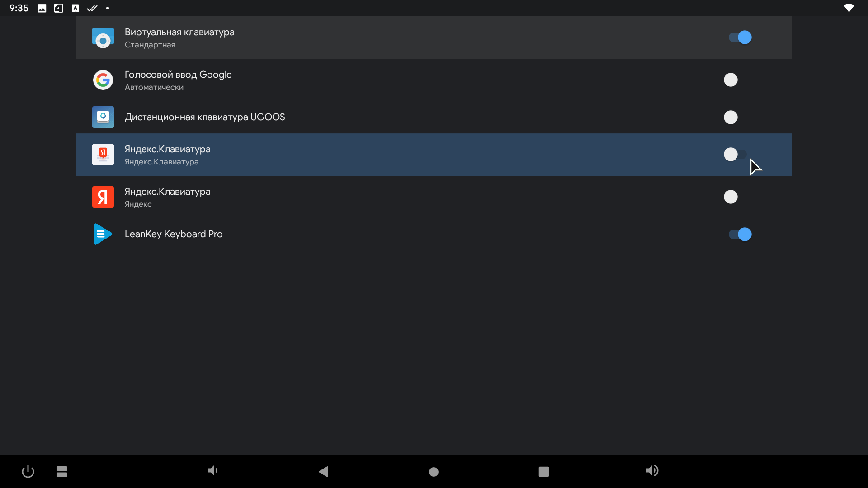The width and height of the screenshot is (868, 488).
Task: Click the red Yandex Я app icon
Action: [103, 197]
